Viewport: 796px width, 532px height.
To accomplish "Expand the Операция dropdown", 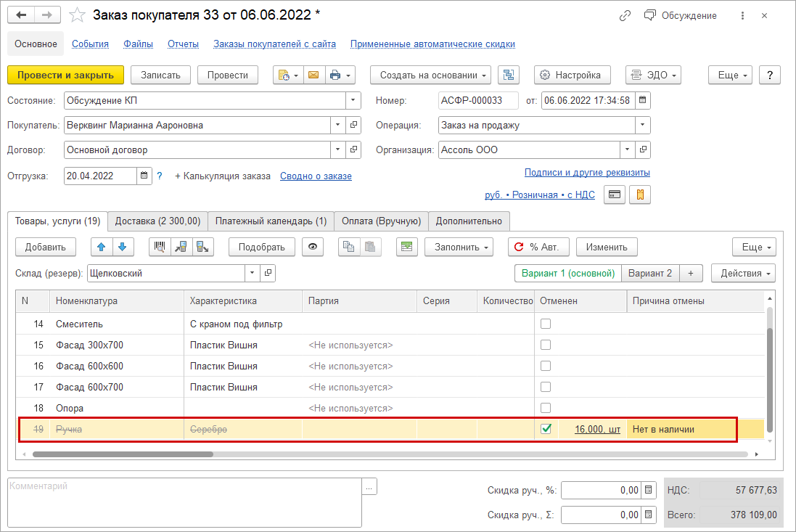I will coord(643,125).
